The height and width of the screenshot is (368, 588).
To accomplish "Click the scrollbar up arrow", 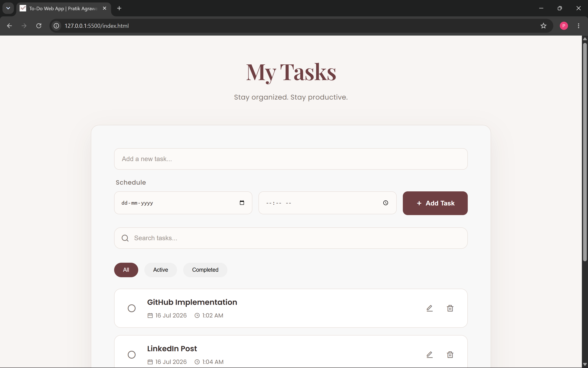I will 585,39.
